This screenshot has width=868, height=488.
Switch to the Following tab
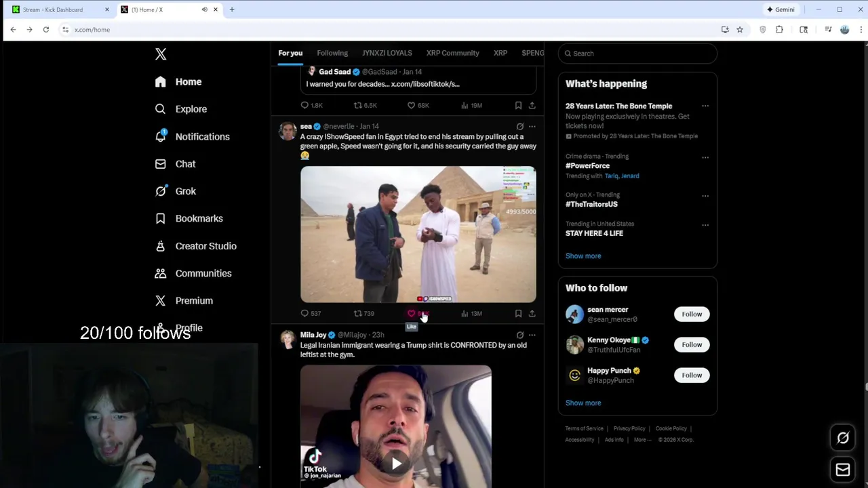(x=332, y=53)
